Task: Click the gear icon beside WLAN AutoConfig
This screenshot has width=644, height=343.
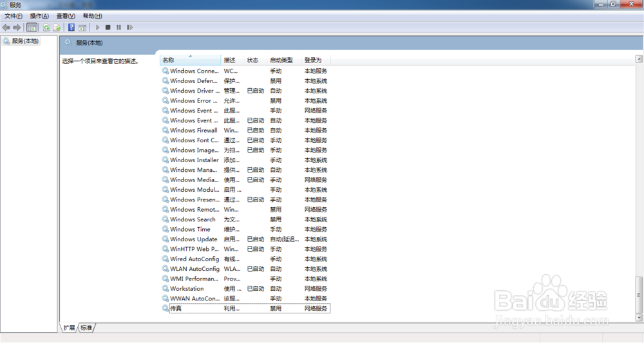Action: (165, 269)
